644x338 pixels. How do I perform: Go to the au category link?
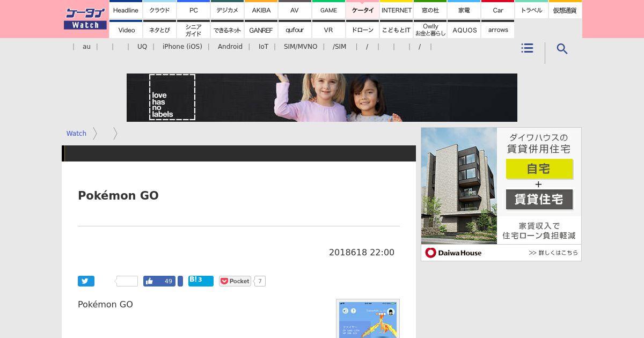click(x=86, y=47)
